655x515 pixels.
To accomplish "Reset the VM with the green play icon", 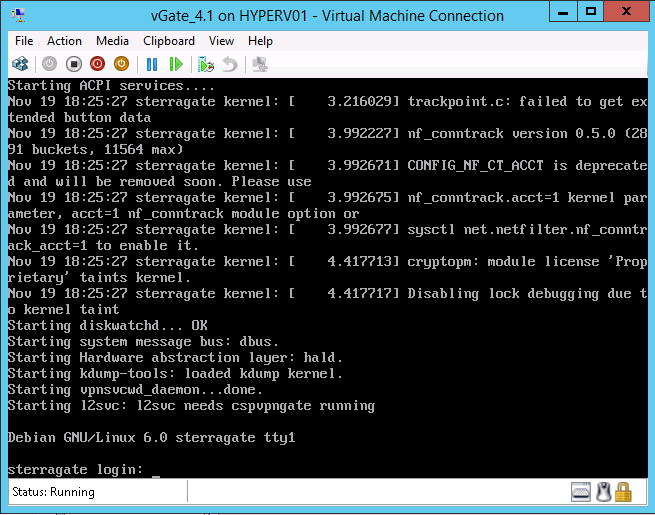I will [x=176, y=64].
